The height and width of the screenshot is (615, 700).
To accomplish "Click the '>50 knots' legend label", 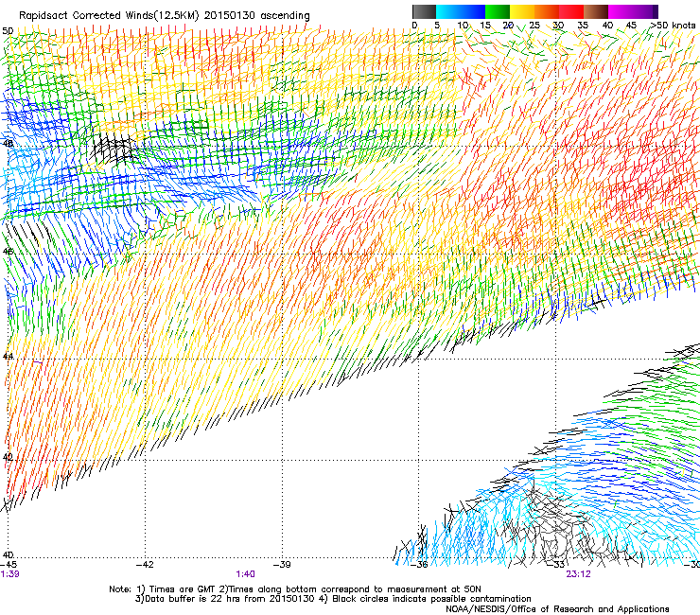I will 674,26.
